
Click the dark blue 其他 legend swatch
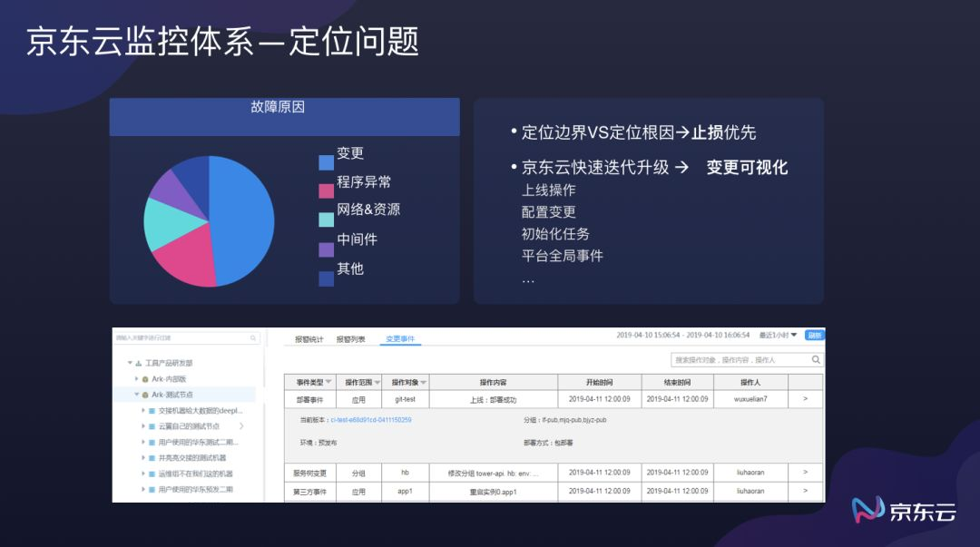point(327,278)
